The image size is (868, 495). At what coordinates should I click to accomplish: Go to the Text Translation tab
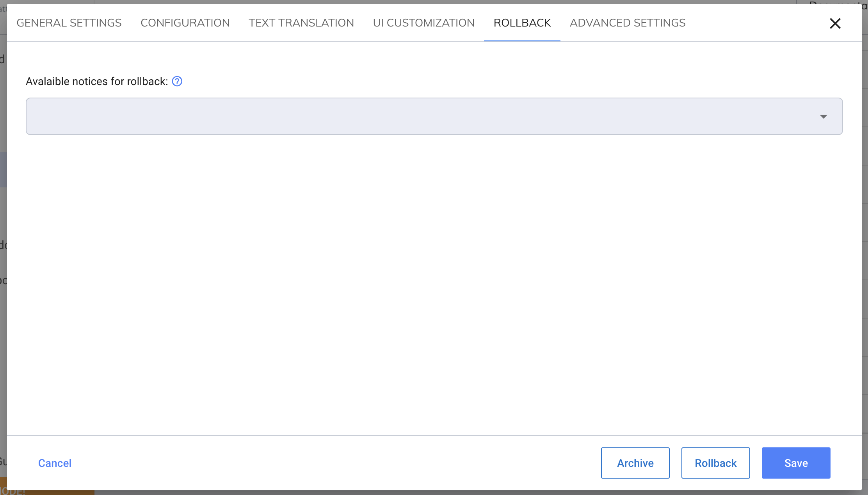pyautogui.click(x=301, y=23)
